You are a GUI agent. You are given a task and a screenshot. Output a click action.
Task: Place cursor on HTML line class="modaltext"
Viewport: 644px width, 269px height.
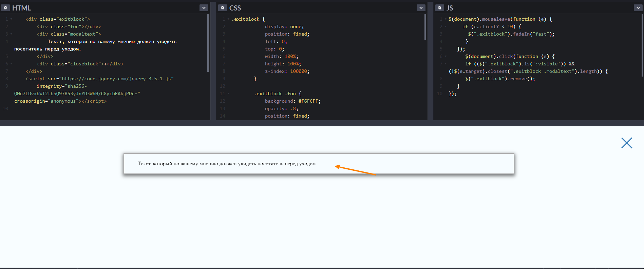pos(69,34)
